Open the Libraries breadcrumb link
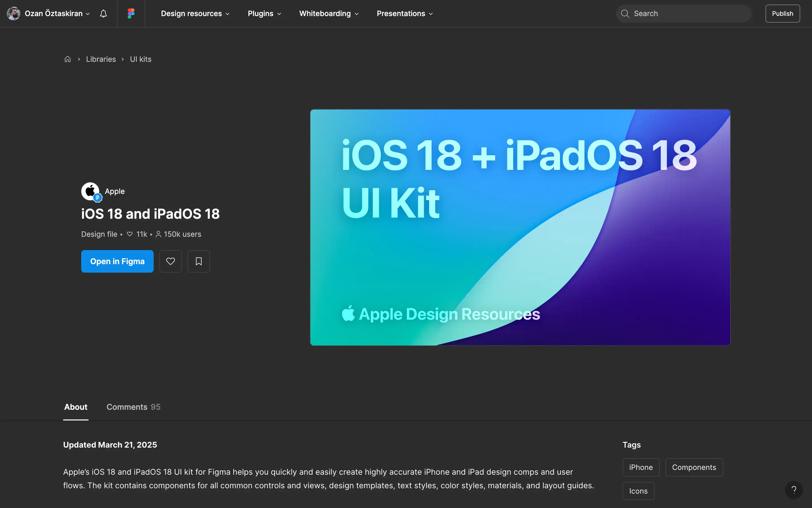 101,59
